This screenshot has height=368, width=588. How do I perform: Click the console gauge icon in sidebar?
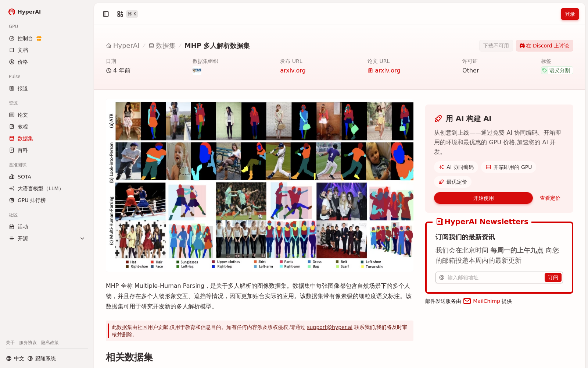click(12, 38)
